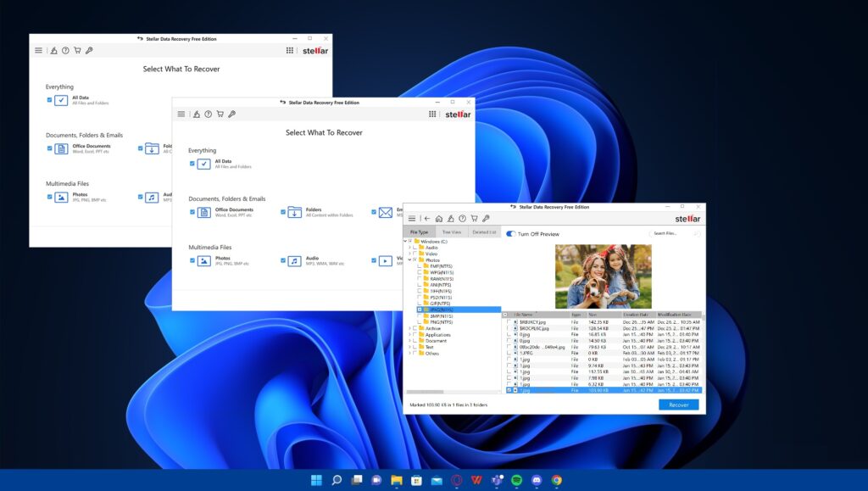The width and height of the screenshot is (868, 491).
Task: Uncheck Audio checkbox in the middle Stellar window
Action: click(283, 260)
